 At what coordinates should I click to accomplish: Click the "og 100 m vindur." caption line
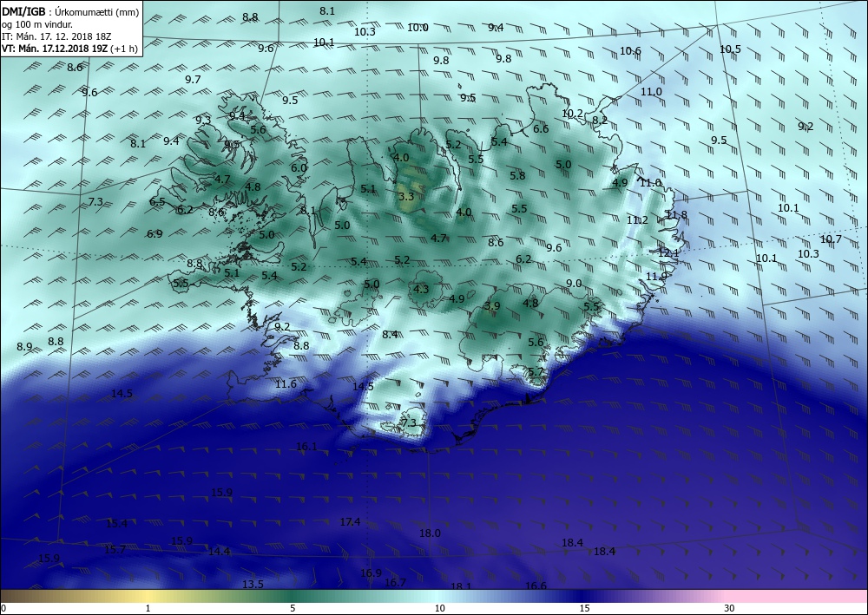(x=37, y=24)
